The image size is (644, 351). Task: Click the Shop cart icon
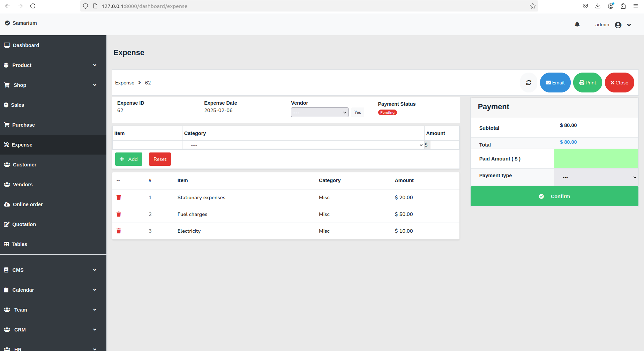pos(7,85)
